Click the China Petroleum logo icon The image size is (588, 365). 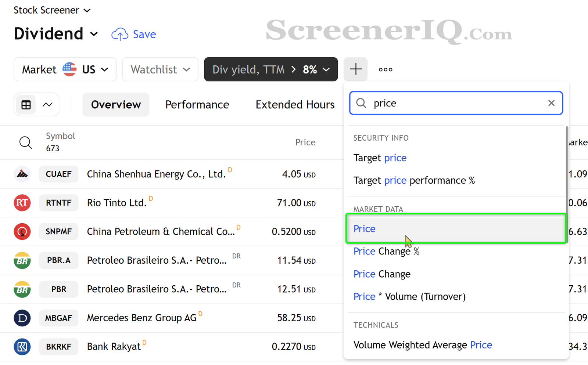[x=22, y=231]
